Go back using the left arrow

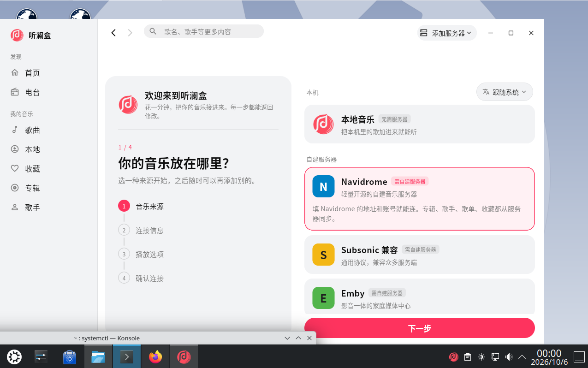113,33
